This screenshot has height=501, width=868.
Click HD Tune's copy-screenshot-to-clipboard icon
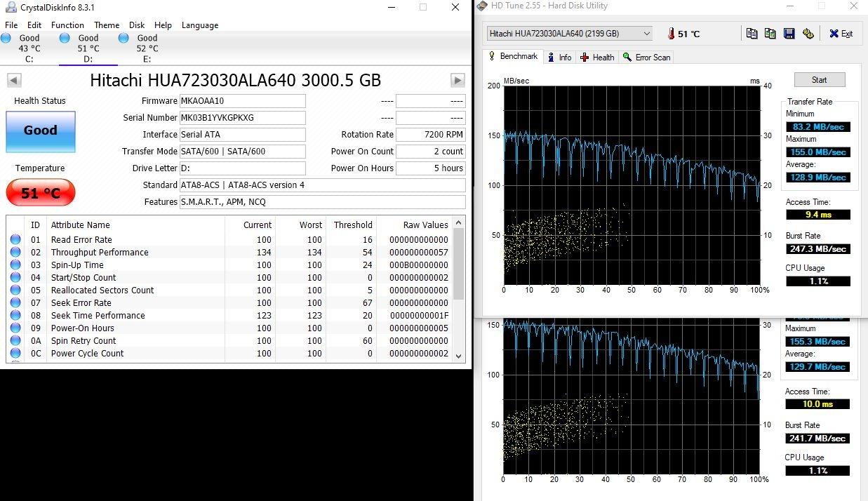[770, 34]
